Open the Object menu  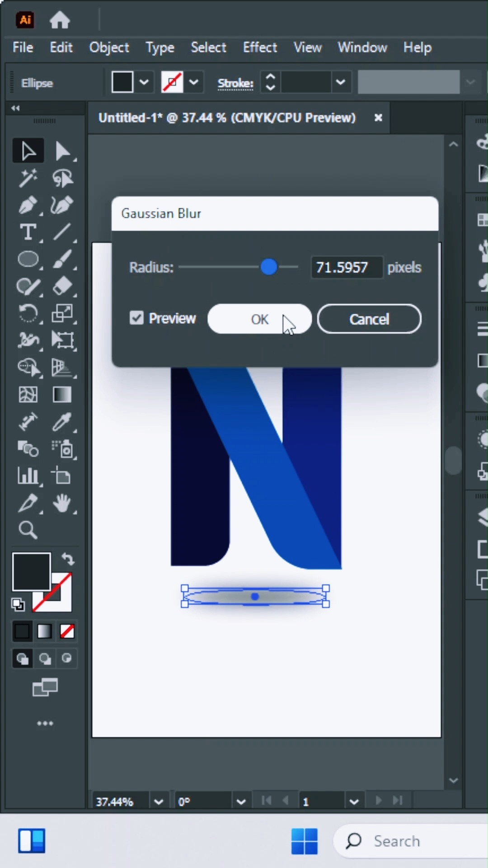[109, 47]
